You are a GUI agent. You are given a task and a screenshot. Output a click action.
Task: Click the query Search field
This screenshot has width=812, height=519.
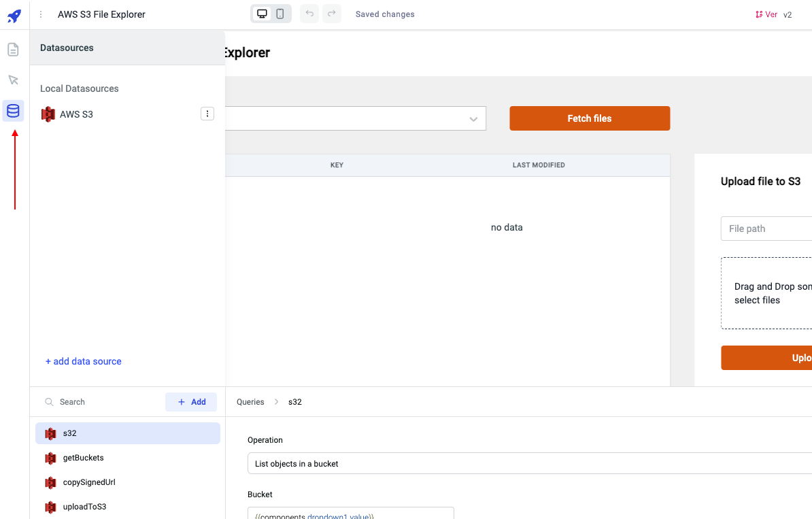[102, 402]
